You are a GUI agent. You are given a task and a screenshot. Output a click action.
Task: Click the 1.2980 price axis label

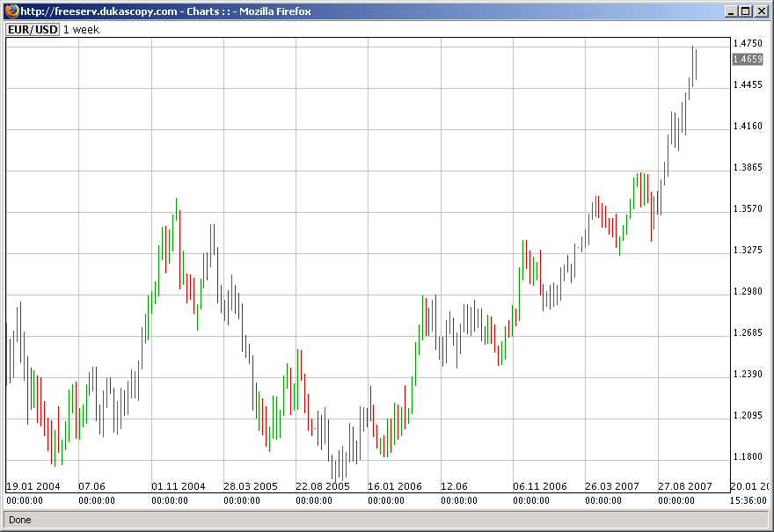[748, 291]
